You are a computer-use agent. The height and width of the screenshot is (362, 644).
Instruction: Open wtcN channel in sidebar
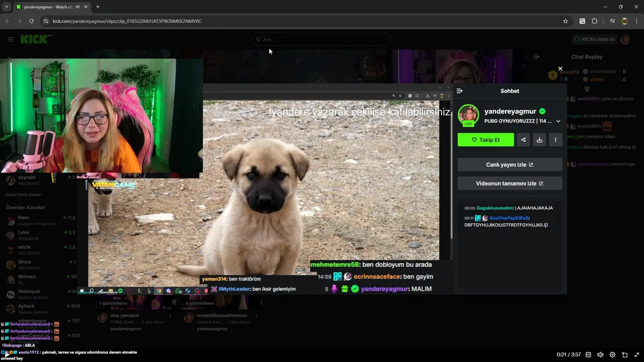click(40, 250)
